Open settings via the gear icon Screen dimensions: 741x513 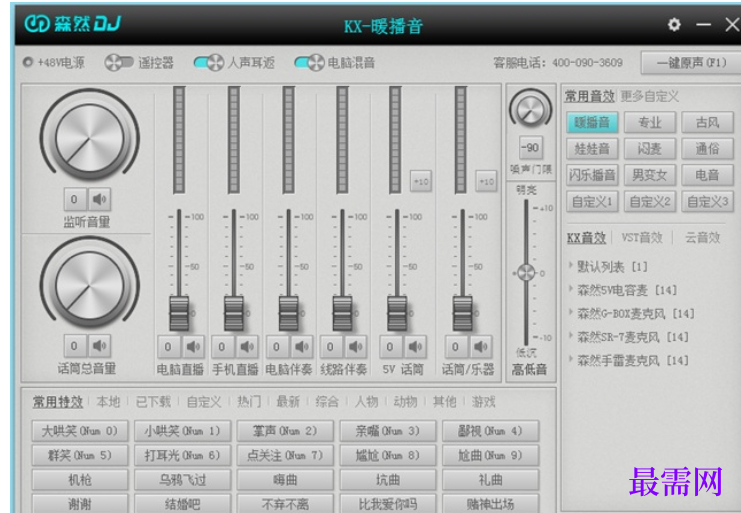[x=674, y=24]
